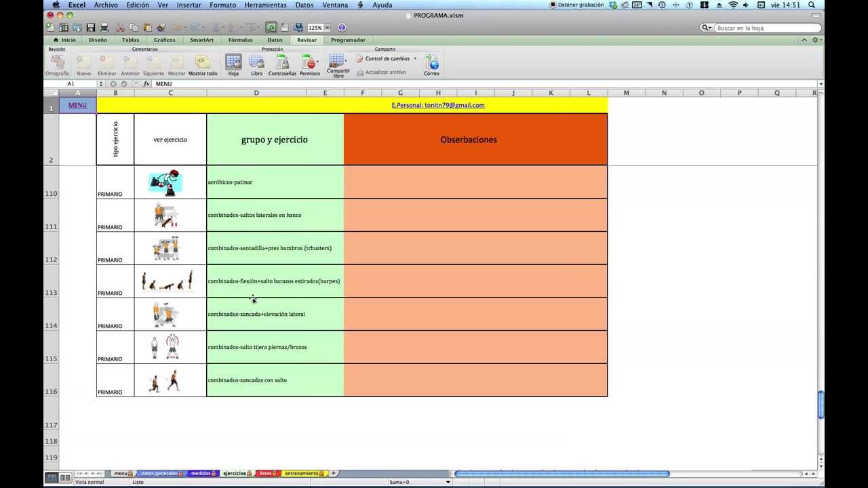Open the Insertar menu
Image resolution: width=868 pixels, height=488 pixels.
189,5
